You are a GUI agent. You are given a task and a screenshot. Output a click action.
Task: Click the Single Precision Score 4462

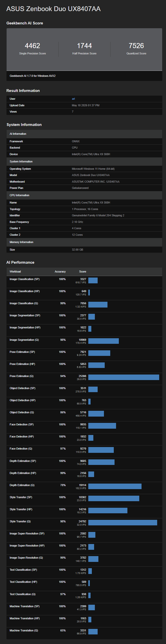point(32,46)
